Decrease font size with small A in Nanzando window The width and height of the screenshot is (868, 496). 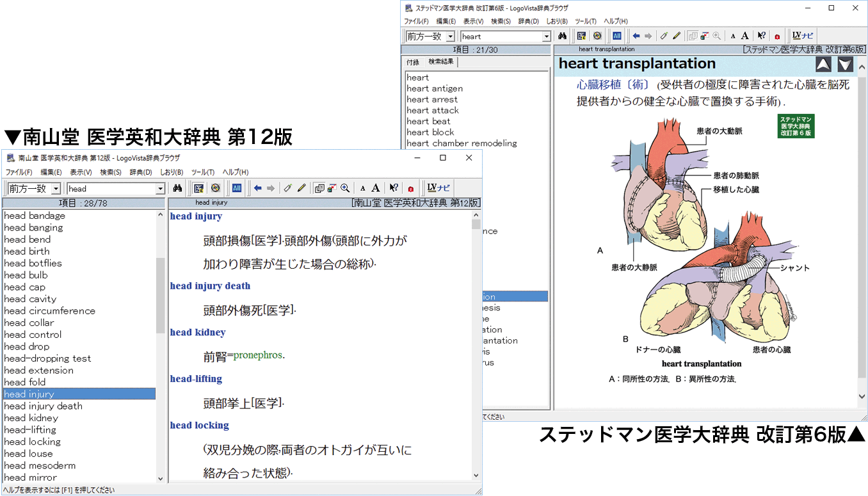point(362,189)
